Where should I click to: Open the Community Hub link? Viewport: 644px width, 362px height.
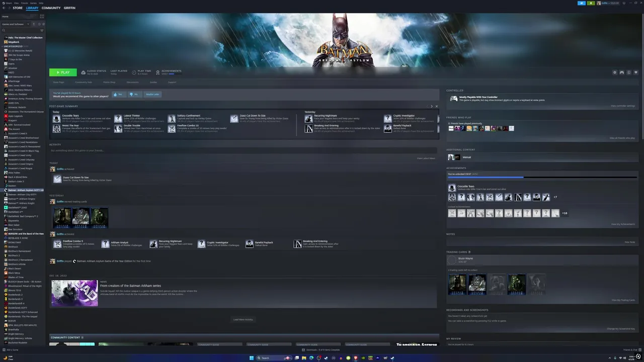pos(84,82)
